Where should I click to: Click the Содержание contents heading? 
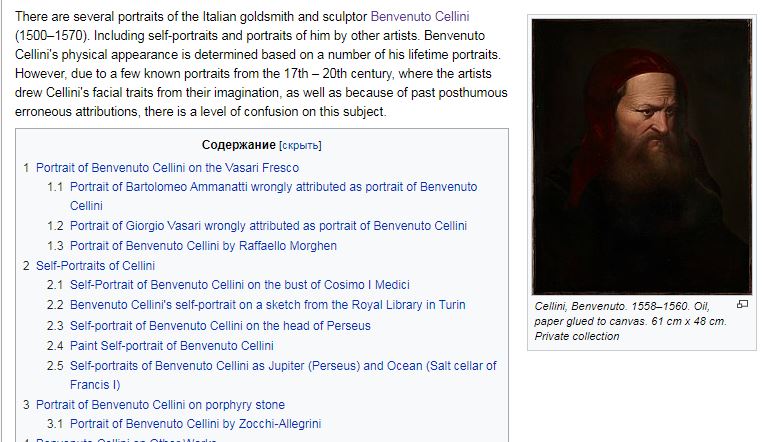[238, 145]
